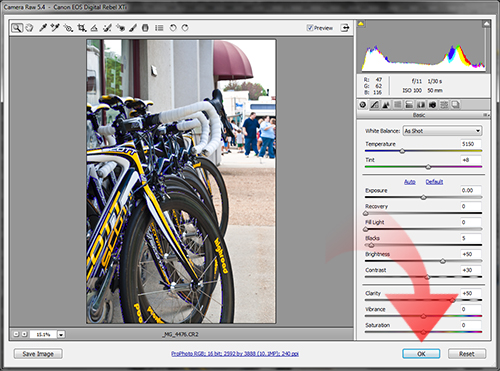500x371 pixels.
Task: Click the Saturation slider handle
Action: pos(423,332)
